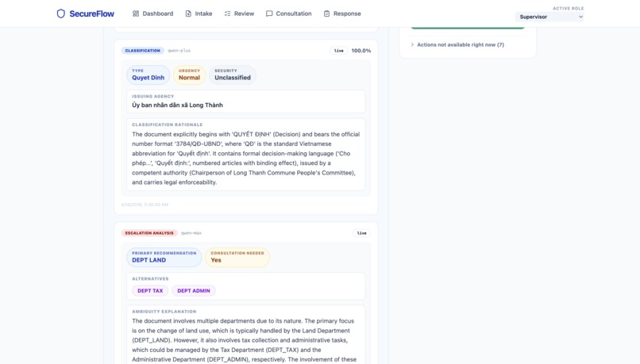The width and height of the screenshot is (640, 364).
Task: Expand Actions not available right now (7)
Action: click(457, 45)
